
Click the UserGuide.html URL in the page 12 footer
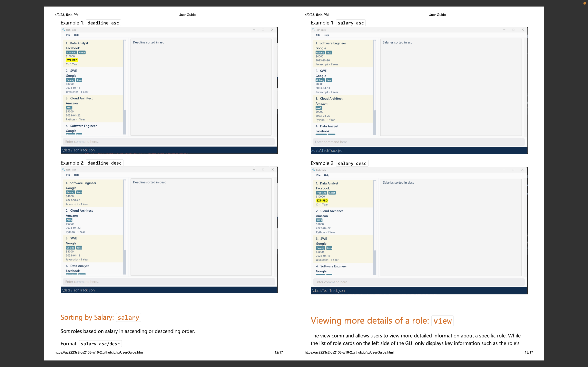point(99,353)
